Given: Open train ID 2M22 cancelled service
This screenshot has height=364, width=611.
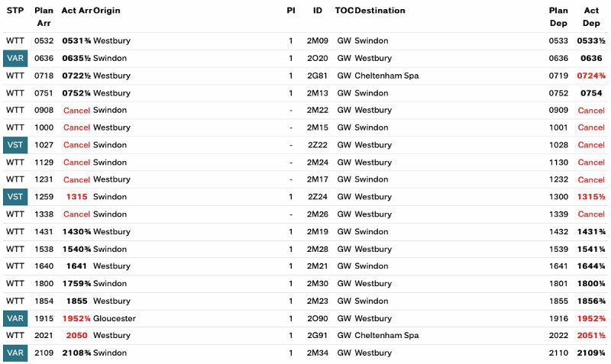Looking at the screenshot, I should click(x=317, y=110).
